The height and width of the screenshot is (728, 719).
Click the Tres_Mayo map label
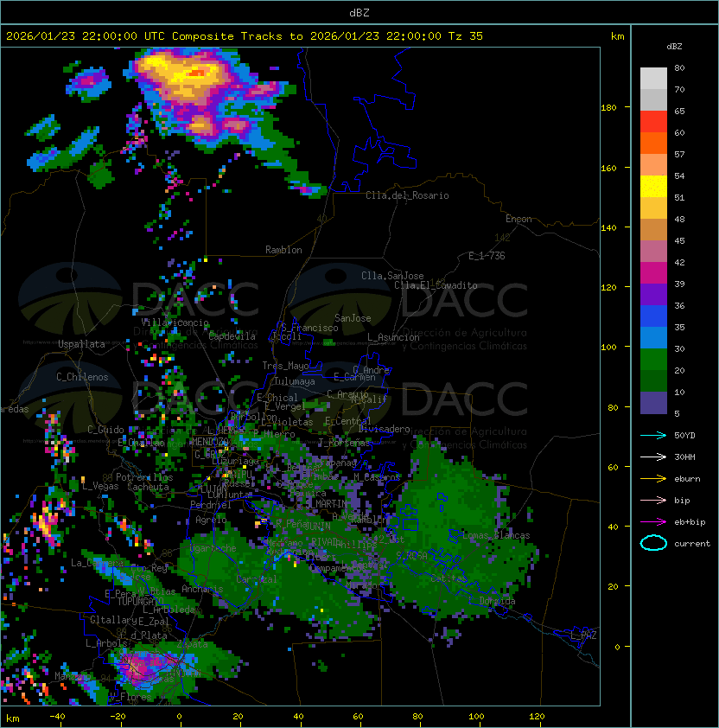click(285, 366)
